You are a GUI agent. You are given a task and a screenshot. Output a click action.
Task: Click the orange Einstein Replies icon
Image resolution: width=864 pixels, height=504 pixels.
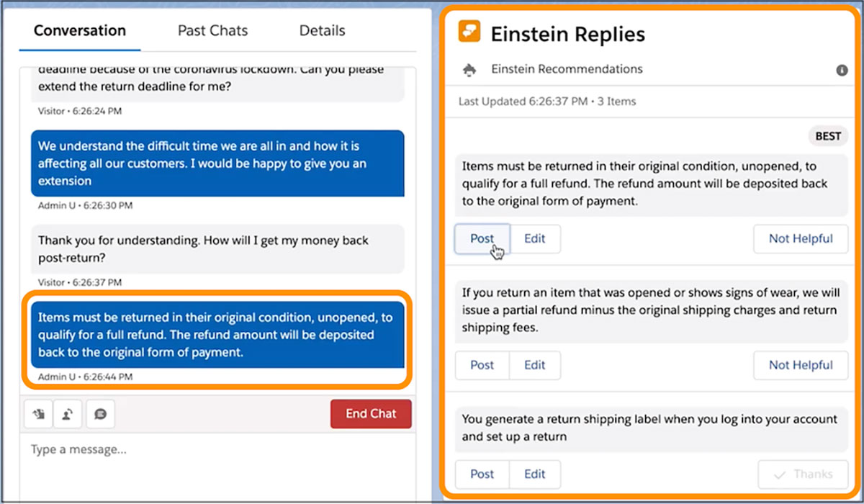point(469,32)
